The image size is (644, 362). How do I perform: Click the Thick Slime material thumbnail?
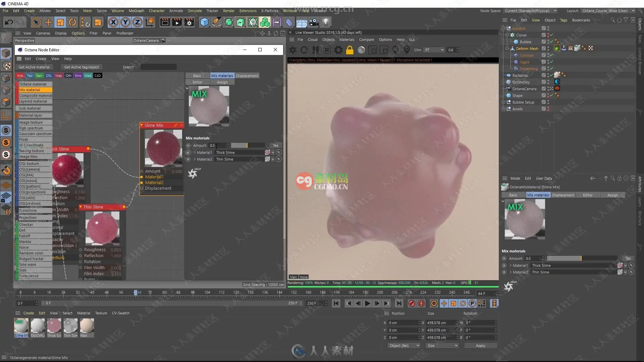click(54, 325)
